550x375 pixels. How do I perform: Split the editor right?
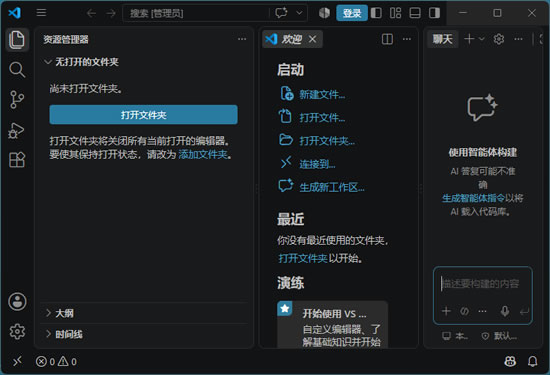coord(387,39)
